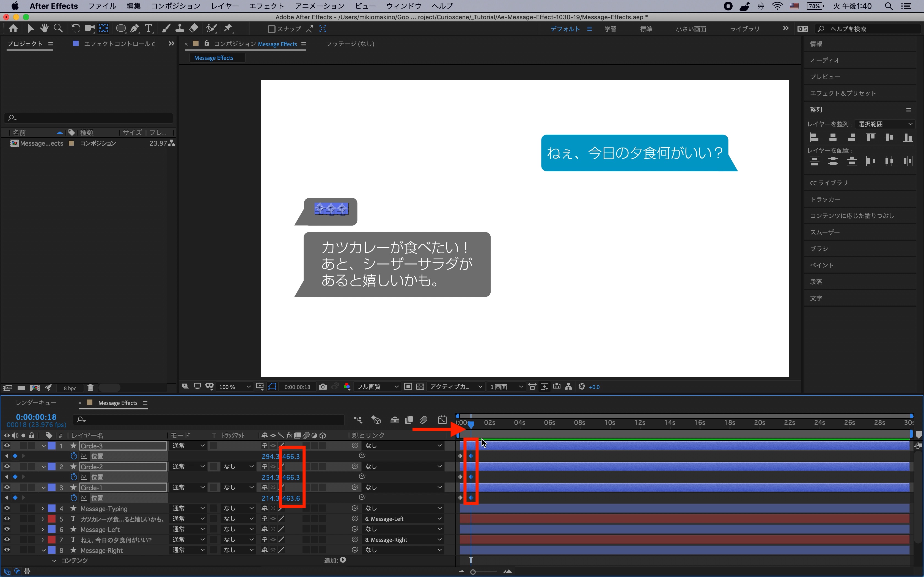Screen dimensions: 924x577
Task: Take snapshot with camera icon
Action: [323, 387]
